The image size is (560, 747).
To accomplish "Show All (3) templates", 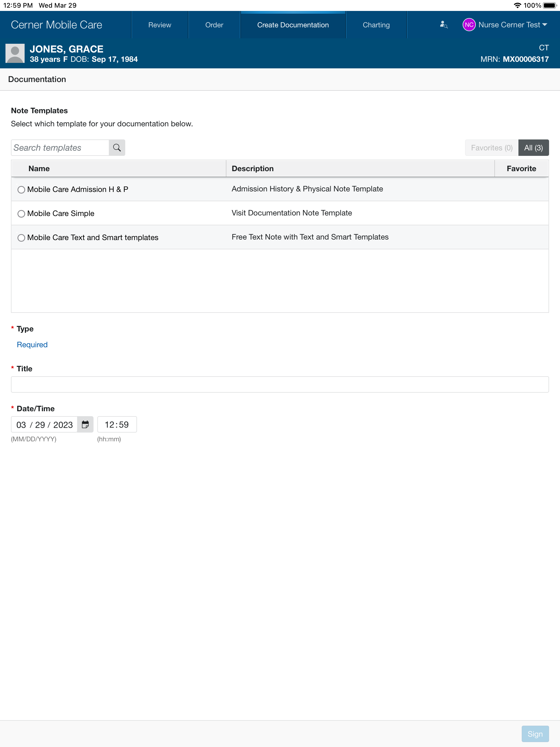I will [x=533, y=148].
